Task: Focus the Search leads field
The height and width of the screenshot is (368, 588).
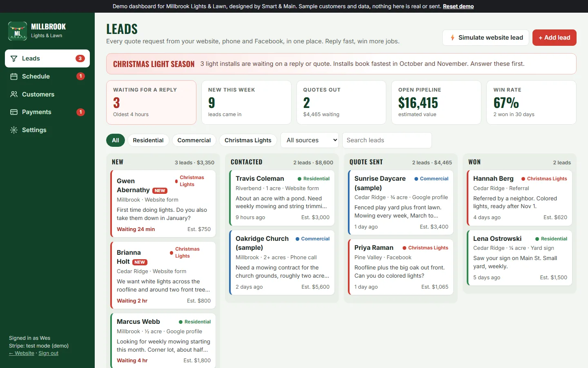Action: coord(387,140)
